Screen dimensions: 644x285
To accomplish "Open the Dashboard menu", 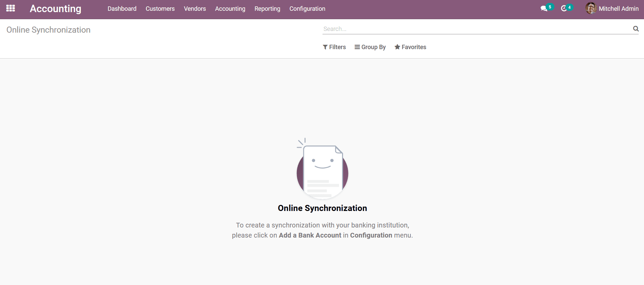I will click(122, 9).
